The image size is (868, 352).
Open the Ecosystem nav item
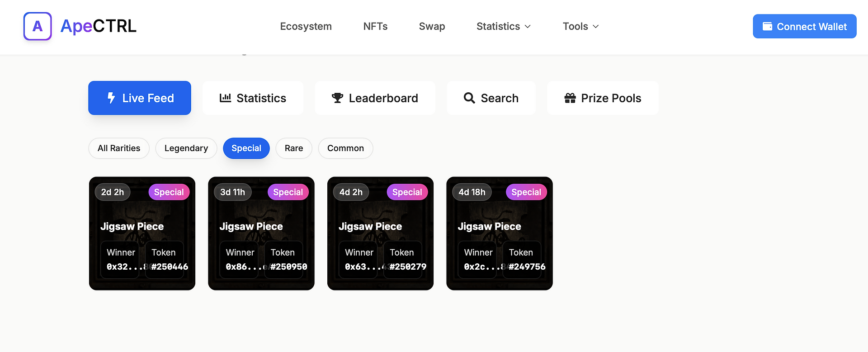(x=306, y=26)
